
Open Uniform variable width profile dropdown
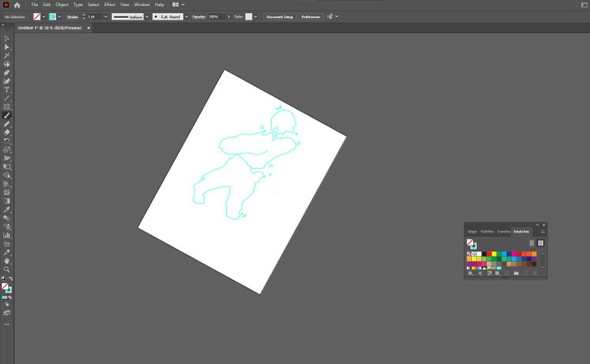tap(147, 17)
